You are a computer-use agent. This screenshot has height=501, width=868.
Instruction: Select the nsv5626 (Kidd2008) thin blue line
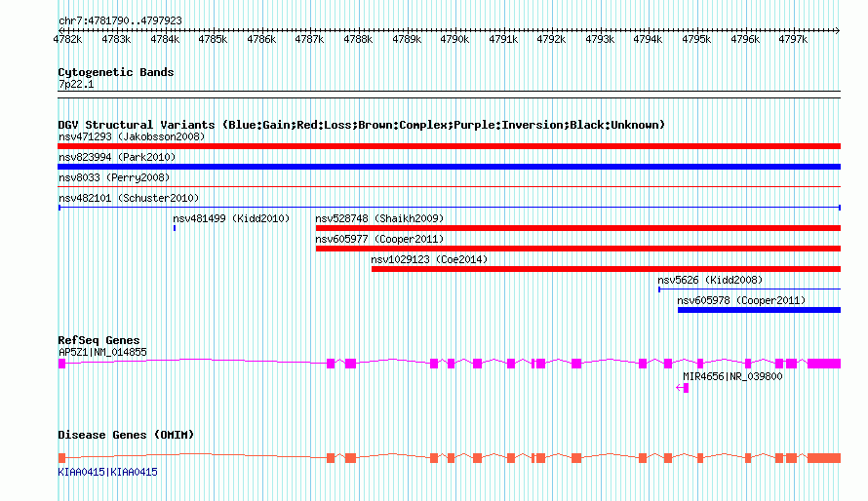tap(749, 289)
